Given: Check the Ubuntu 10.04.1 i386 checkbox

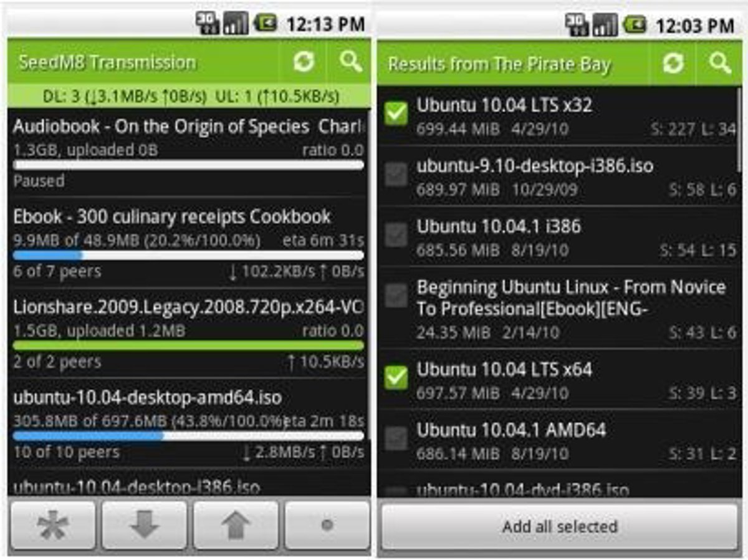Looking at the screenshot, I should tap(396, 236).
